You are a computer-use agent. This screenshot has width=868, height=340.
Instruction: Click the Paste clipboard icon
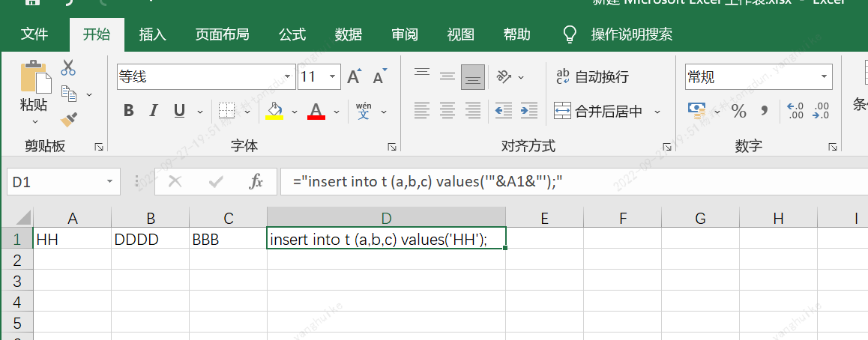pyautogui.click(x=35, y=77)
